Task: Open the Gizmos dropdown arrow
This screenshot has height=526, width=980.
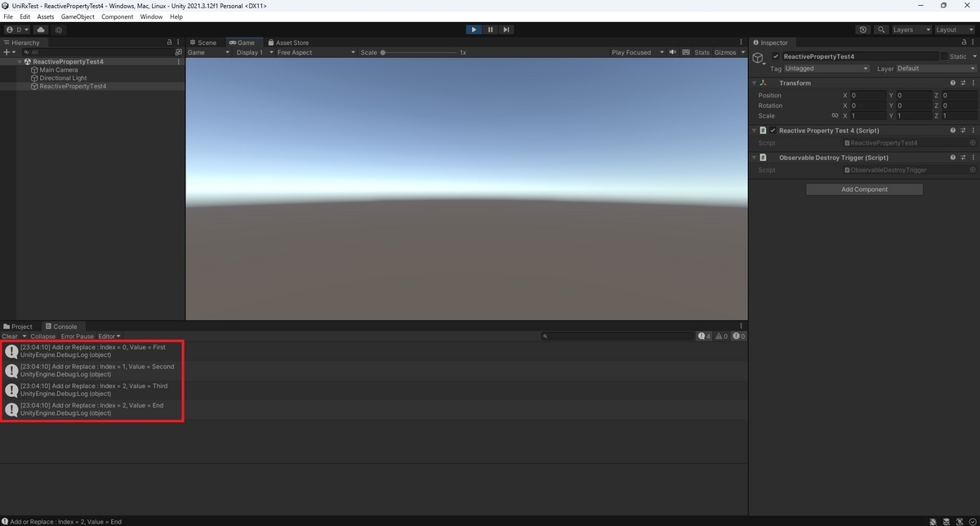Action: pyautogui.click(x=742, y=52)
